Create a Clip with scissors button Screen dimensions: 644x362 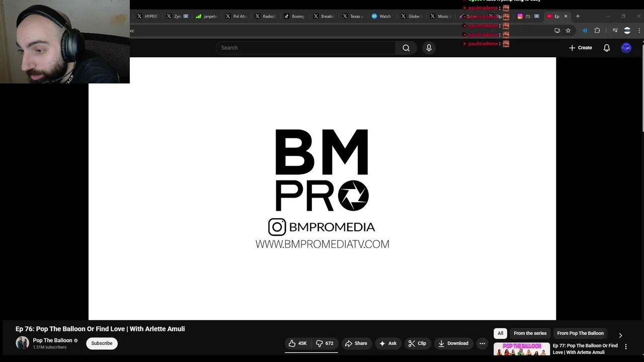[x=417, y=343]
